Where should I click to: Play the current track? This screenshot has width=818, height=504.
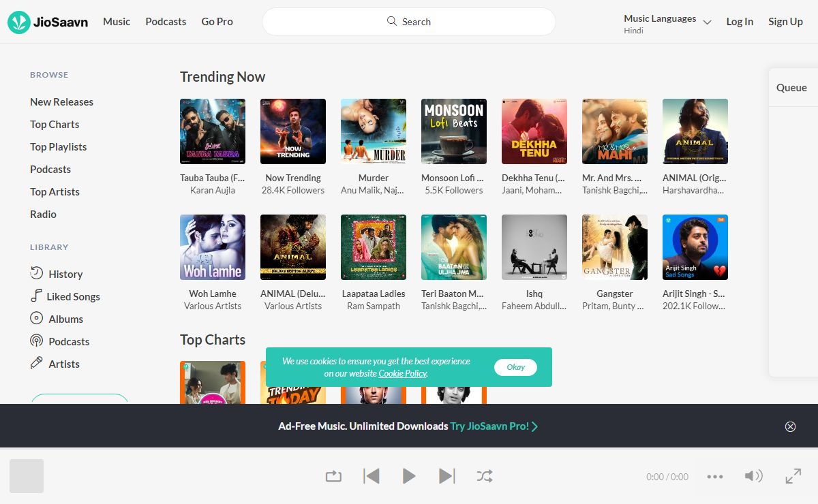click(409, 476)
